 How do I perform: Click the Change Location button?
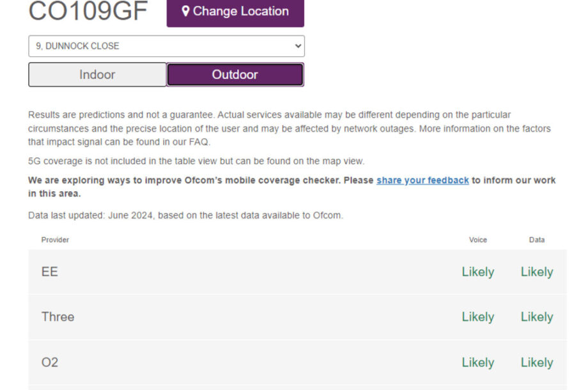pyautogui.click(x=235, y=12)
